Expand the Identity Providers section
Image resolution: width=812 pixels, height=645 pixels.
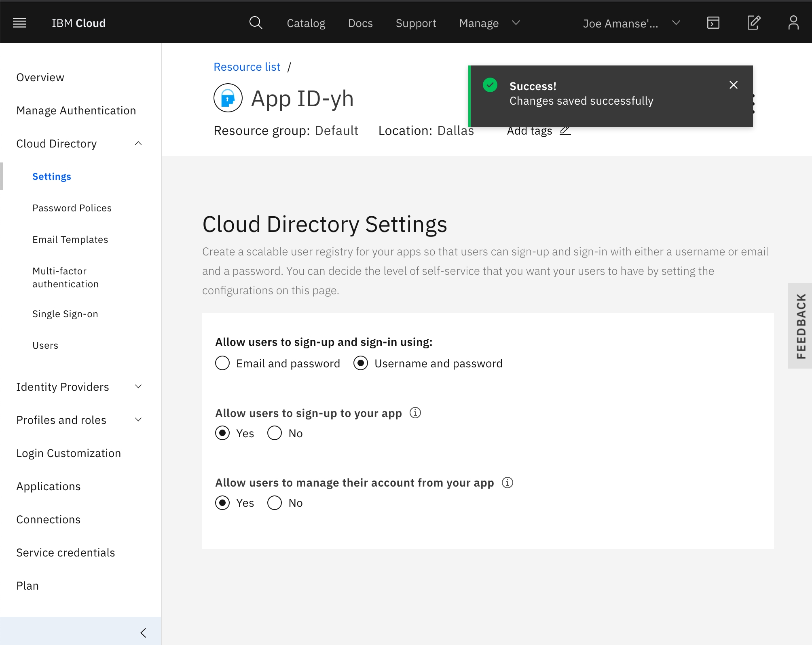click(138, 387)
